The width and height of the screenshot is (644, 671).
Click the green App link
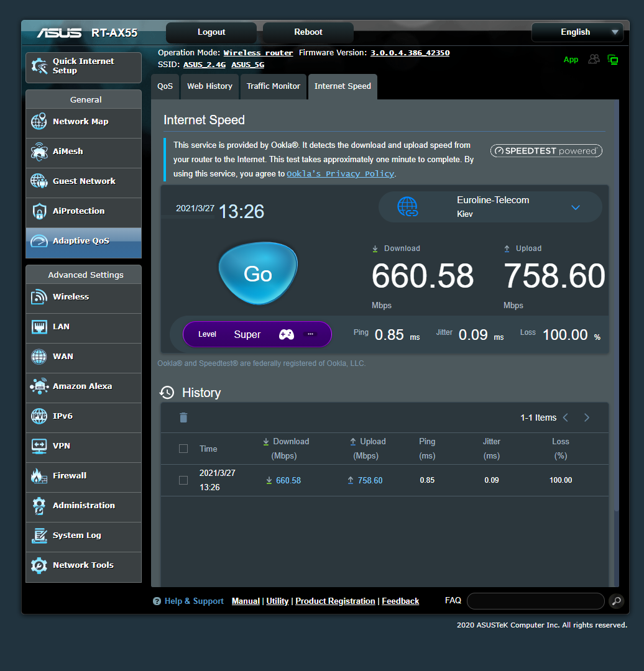coord(571,60)
